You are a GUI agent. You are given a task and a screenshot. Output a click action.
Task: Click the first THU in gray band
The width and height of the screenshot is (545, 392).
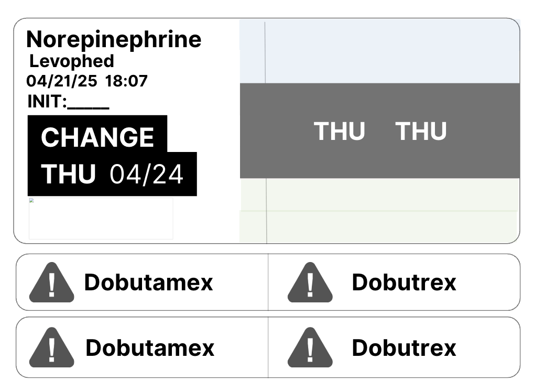tap(339, 131)
